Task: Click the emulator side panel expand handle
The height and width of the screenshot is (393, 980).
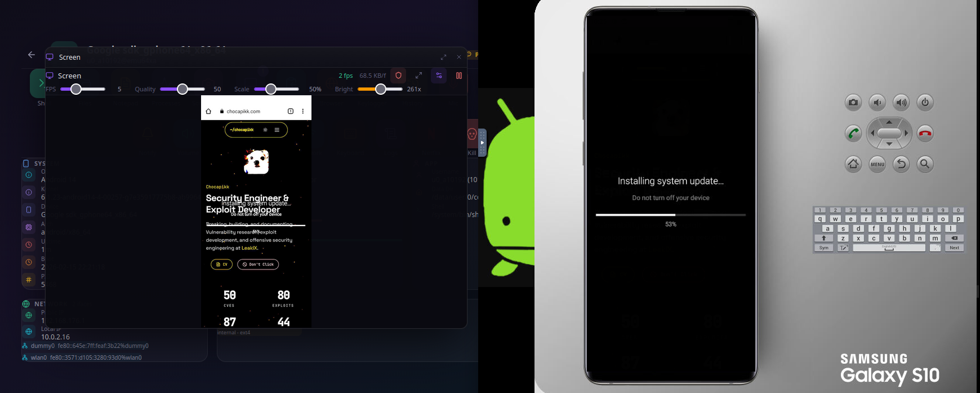Action: [x=482, y=143]
